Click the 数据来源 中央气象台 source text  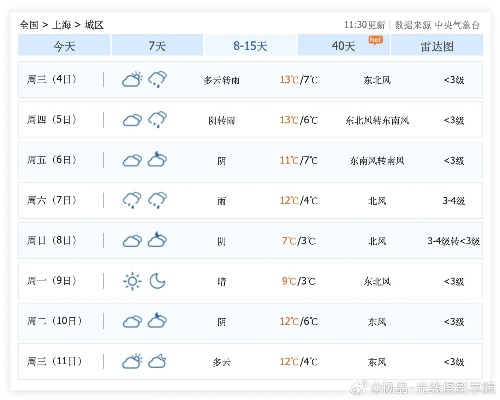437,25
